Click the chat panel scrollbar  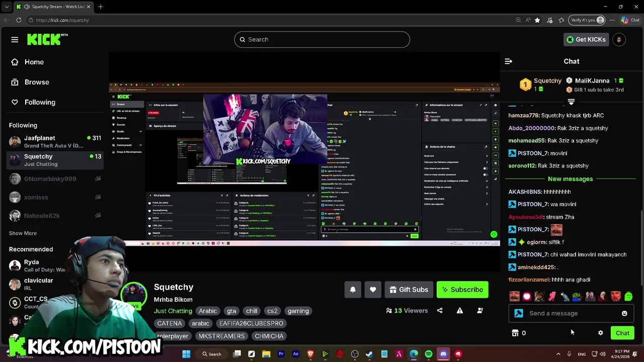pos(641,246)
